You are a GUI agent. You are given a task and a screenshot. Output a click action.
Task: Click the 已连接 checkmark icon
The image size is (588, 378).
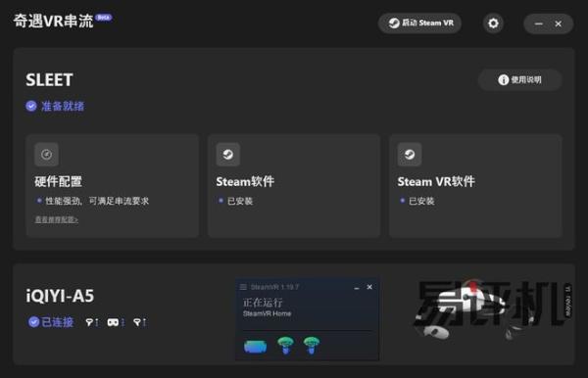click(33, 322)
